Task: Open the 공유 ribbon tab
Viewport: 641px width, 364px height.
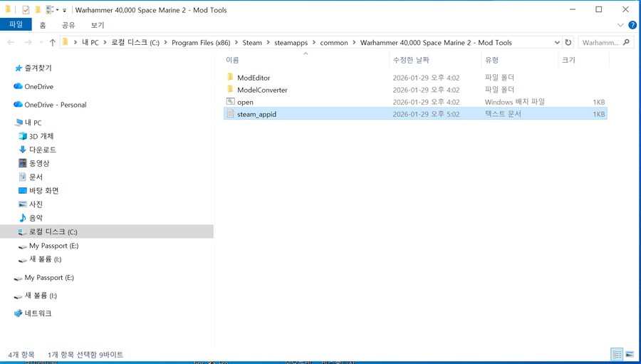Action: point(68,25)
